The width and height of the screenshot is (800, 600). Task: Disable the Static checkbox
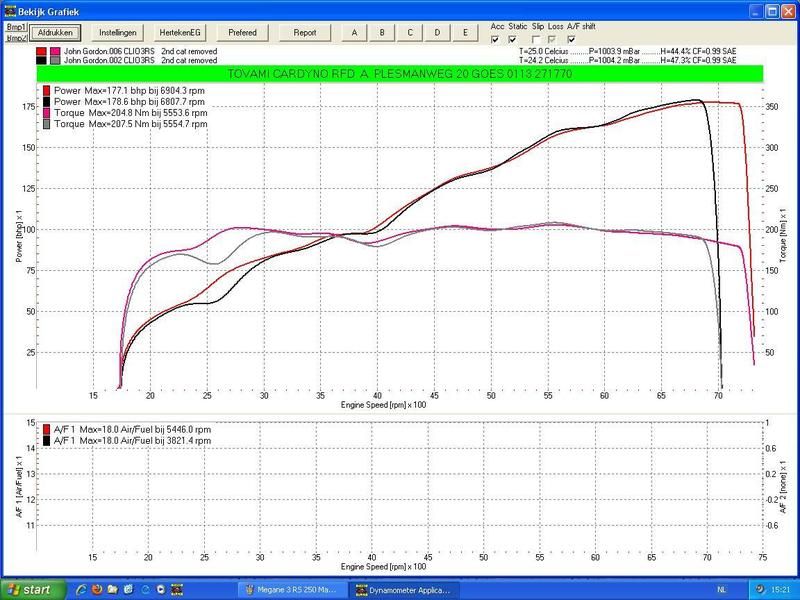(x=513, y=39)
